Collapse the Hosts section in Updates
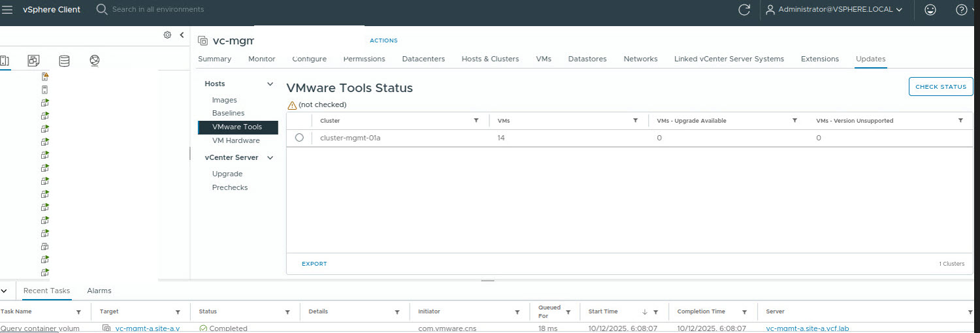The width and height of the screenshot is (980, 333). [x=270, y=84]
